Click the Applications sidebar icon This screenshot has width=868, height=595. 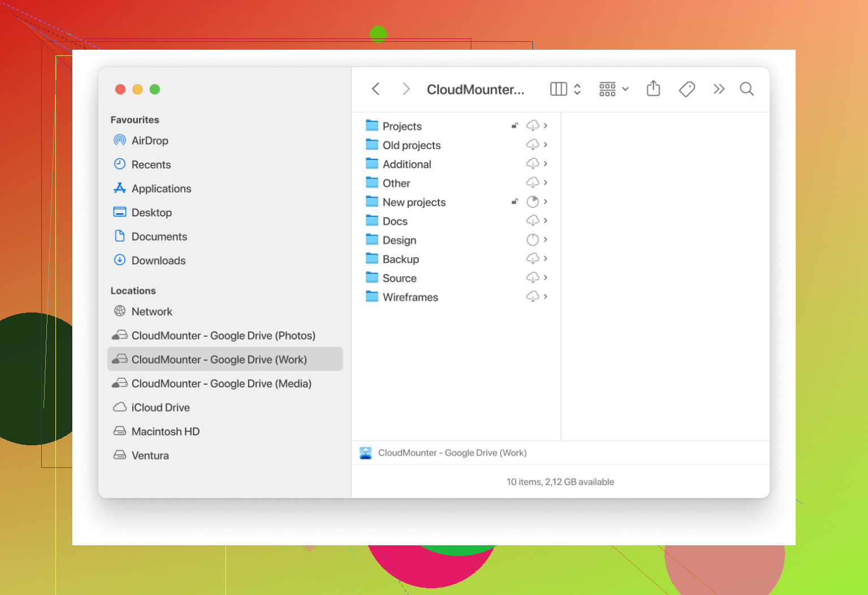[x=120, y=188]
